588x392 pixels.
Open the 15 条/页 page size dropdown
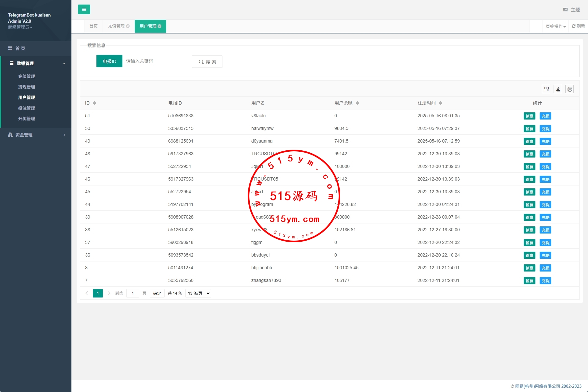(x=198, y=293)
